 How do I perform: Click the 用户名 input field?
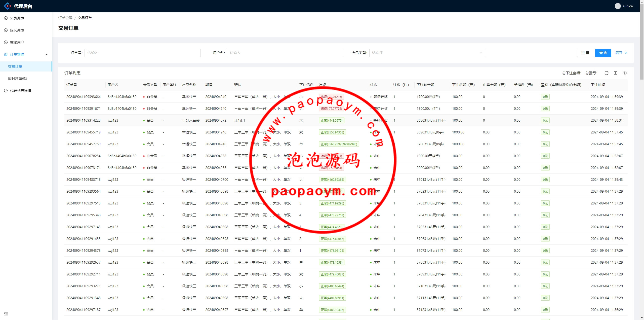[x=285, y=53]
